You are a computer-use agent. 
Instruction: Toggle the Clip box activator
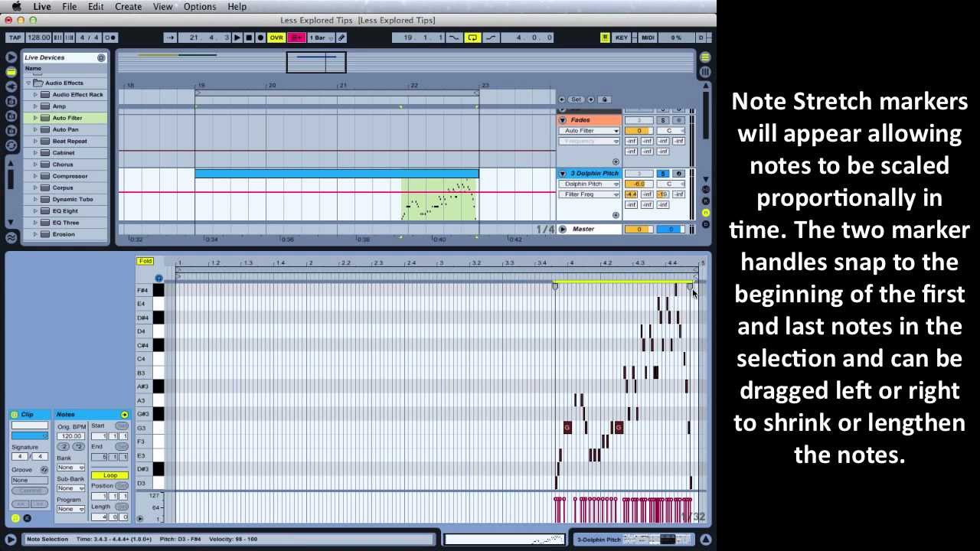point(15,415)
